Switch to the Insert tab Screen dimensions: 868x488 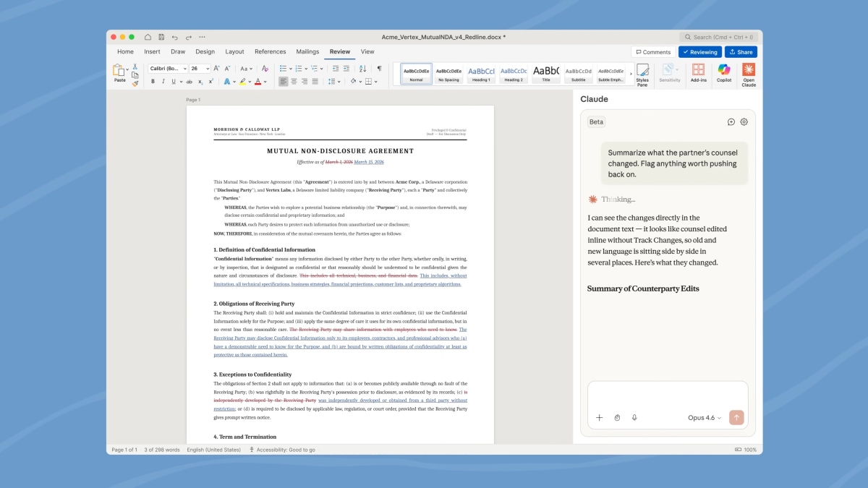(152, 52)
